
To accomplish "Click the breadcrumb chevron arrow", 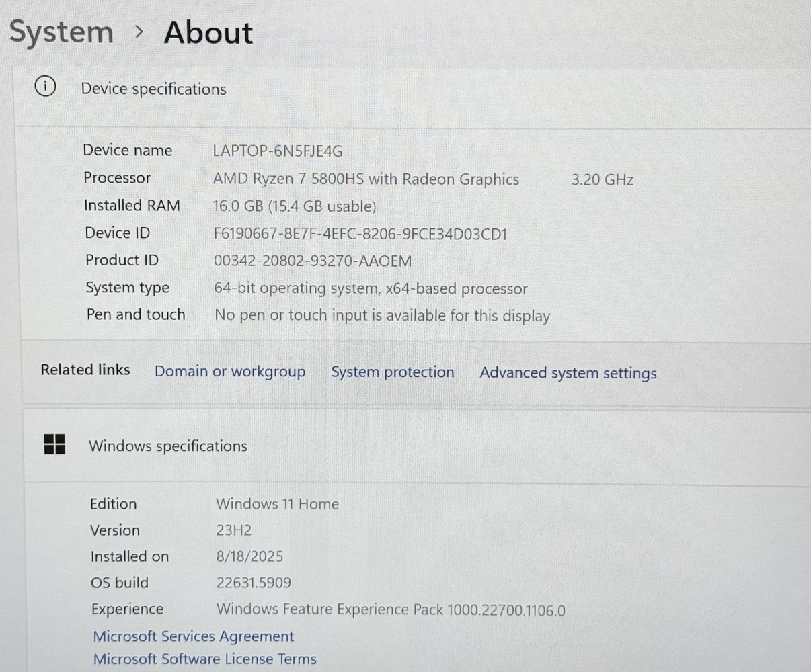I will click(139, 32).
